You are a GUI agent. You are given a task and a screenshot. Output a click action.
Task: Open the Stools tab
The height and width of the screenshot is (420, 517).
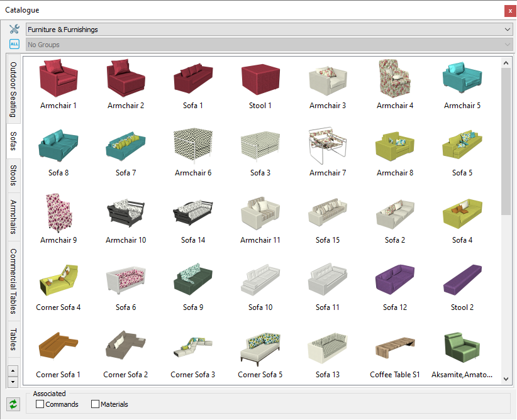13,175
